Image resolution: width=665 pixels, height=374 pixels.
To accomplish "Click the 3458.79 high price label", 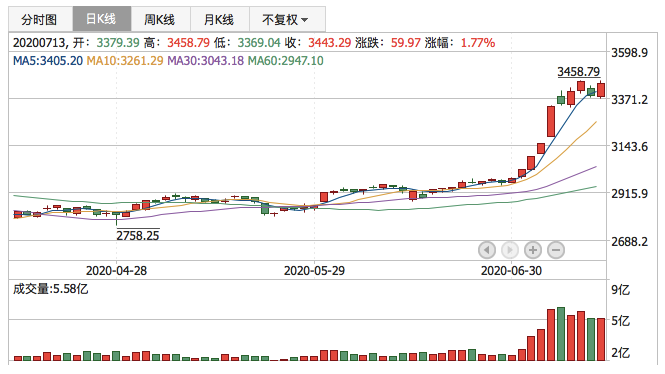I will 578,72.
